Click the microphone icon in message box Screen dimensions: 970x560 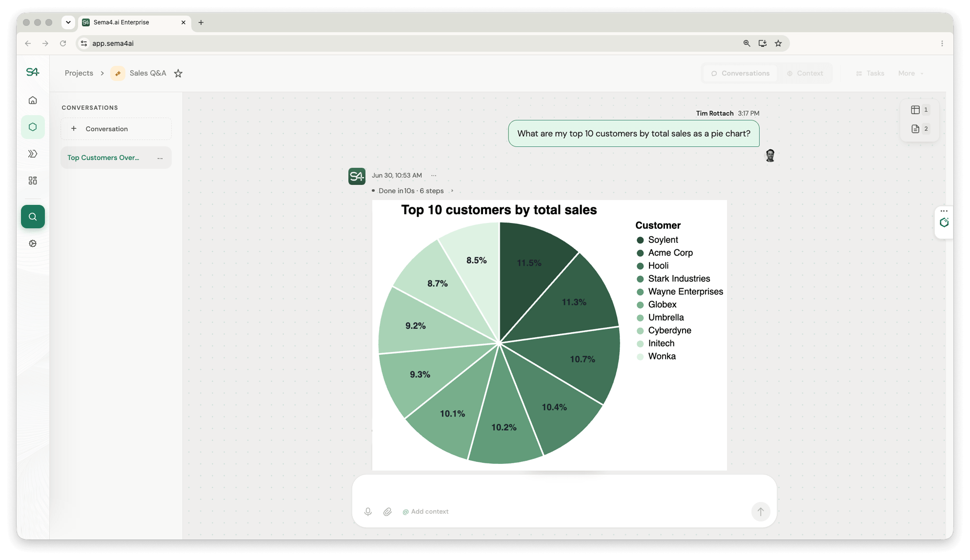pos(368,511)
